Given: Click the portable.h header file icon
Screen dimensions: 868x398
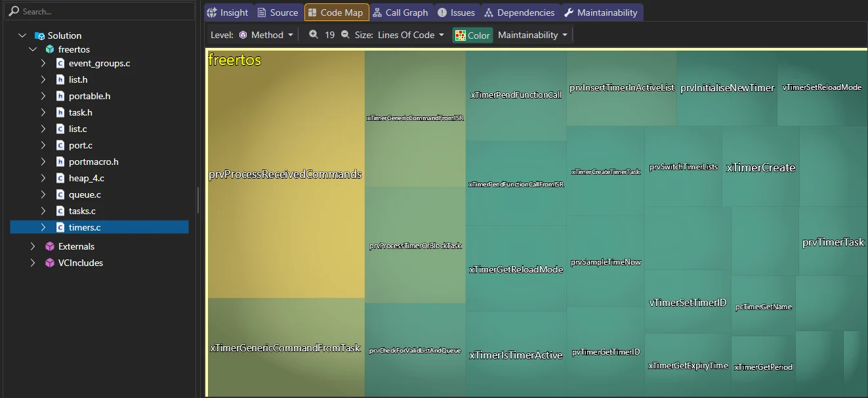Looking at the screenshot, I should tap(60, 96).
